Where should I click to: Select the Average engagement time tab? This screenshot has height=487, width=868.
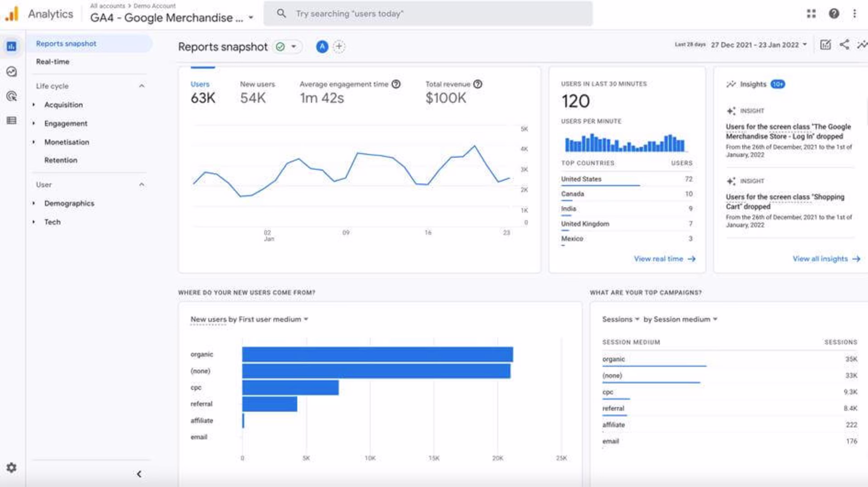pos(350,92)
